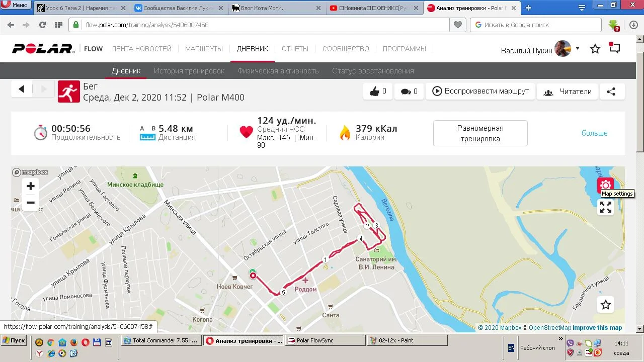Viewport: 644px width, 362px height.
Task: Open the comments speech bubble icon
Action: pos(406,92)
